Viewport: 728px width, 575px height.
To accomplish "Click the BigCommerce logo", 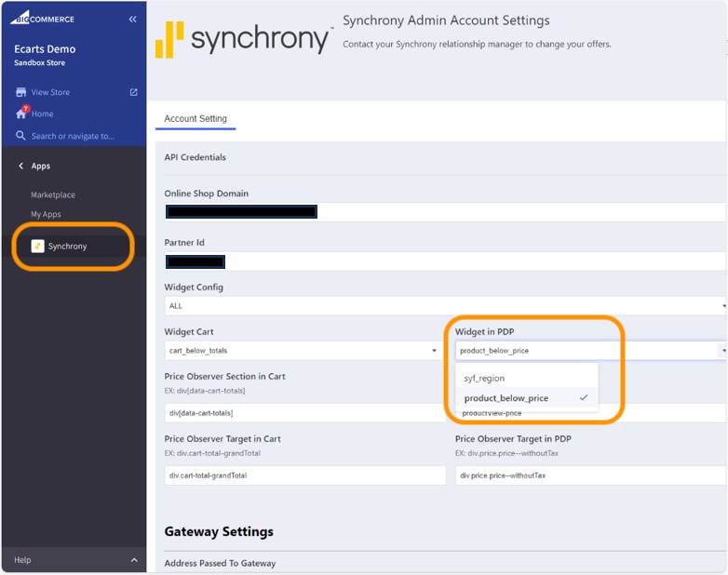I will 42,18.
